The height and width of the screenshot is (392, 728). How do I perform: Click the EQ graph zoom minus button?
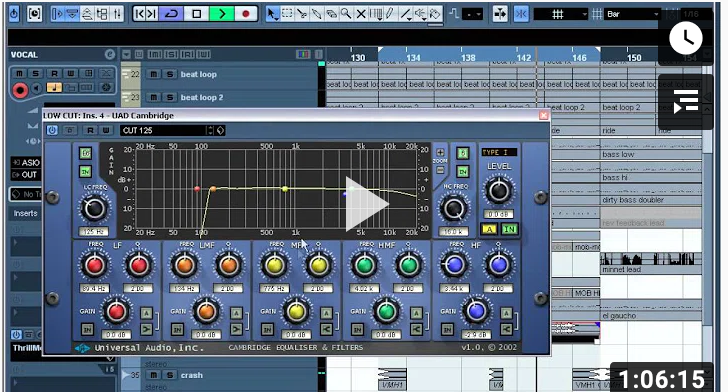440,170
